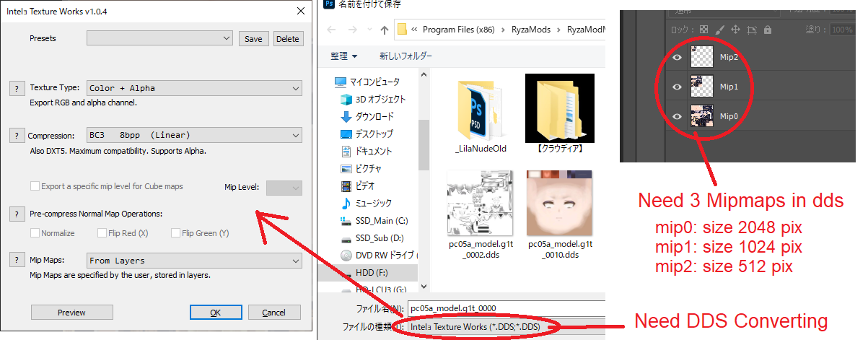
Task: Click the prevent artboard auto-nesting lock icon
Action: click(x=751, y=30)
